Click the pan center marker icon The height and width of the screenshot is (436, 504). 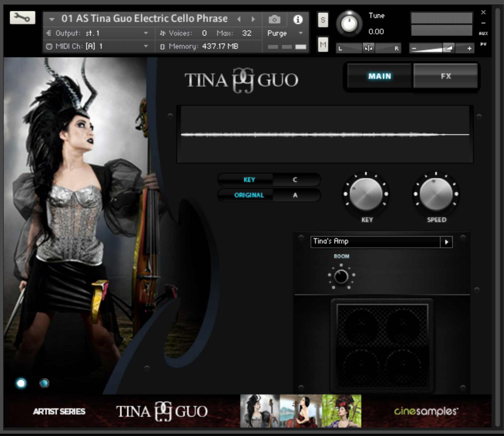click(368, 48)
